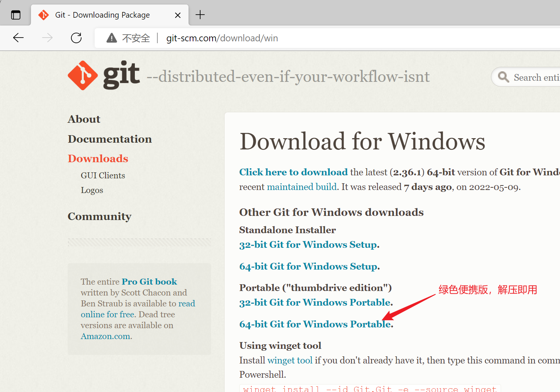Click the Git favicon in the tab
560x392 pixels.
point(44,15)
